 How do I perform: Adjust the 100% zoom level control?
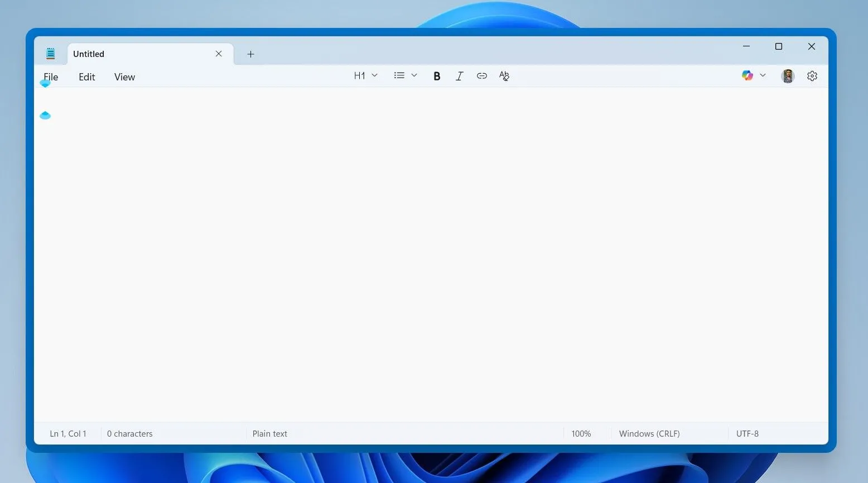[x=581, y=433]
